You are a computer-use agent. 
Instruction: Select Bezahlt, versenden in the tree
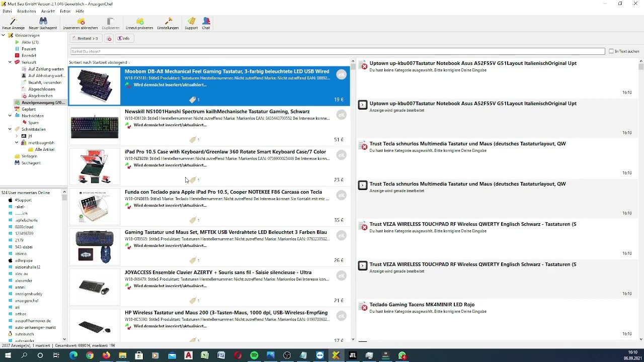click(45, 82)
